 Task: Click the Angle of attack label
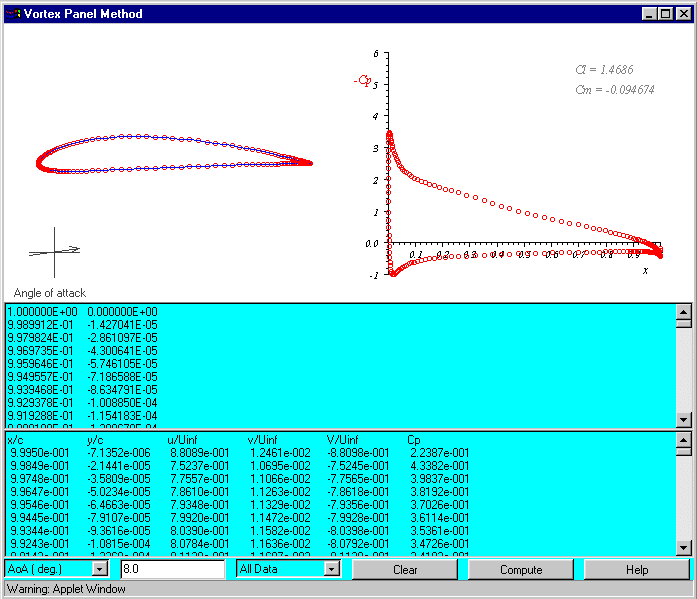coord(49,293)
